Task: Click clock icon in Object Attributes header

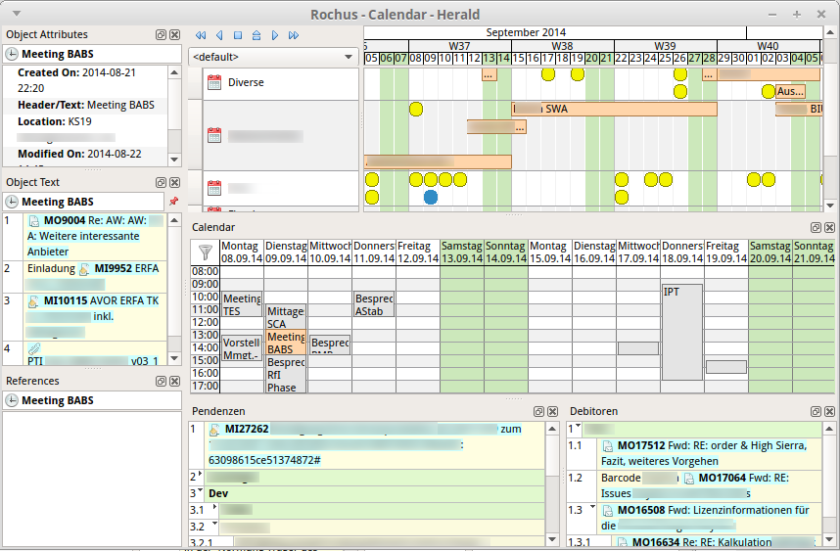Action: 12,54
